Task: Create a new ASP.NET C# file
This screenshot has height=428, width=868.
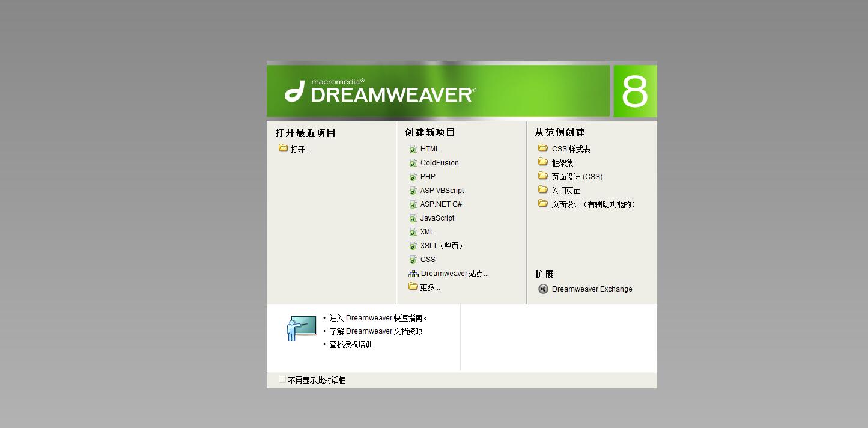Action: 441,204
